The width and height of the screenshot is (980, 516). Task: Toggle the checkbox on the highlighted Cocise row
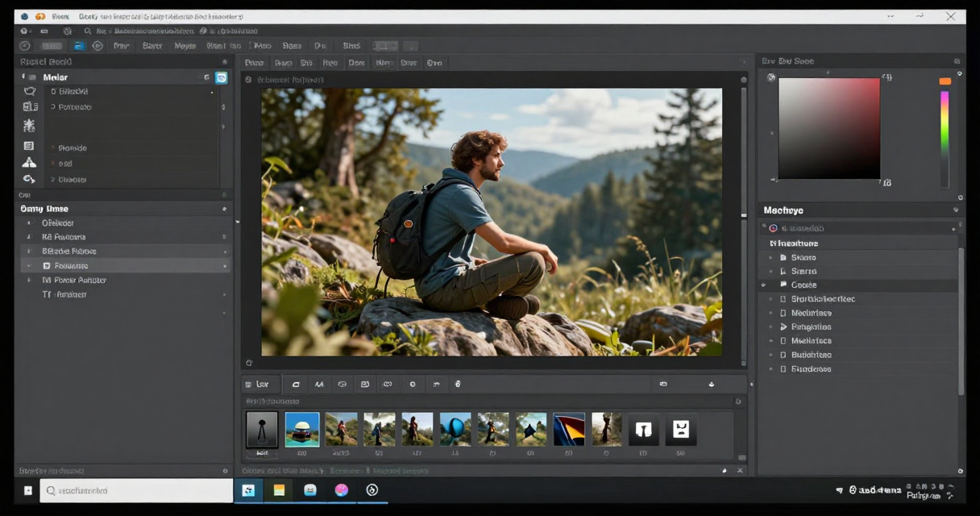click(783, 285)
